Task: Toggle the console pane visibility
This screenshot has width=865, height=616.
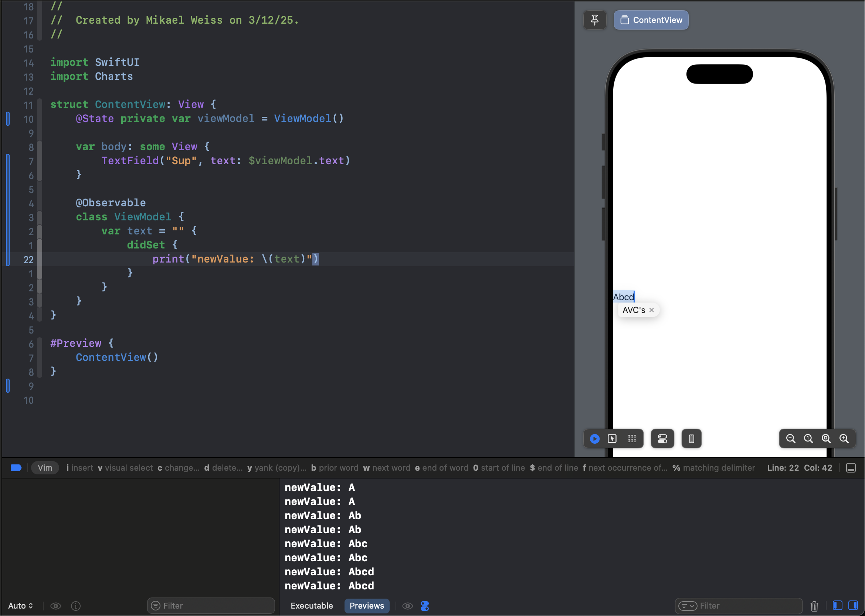Action: click(x=853, y=605)
